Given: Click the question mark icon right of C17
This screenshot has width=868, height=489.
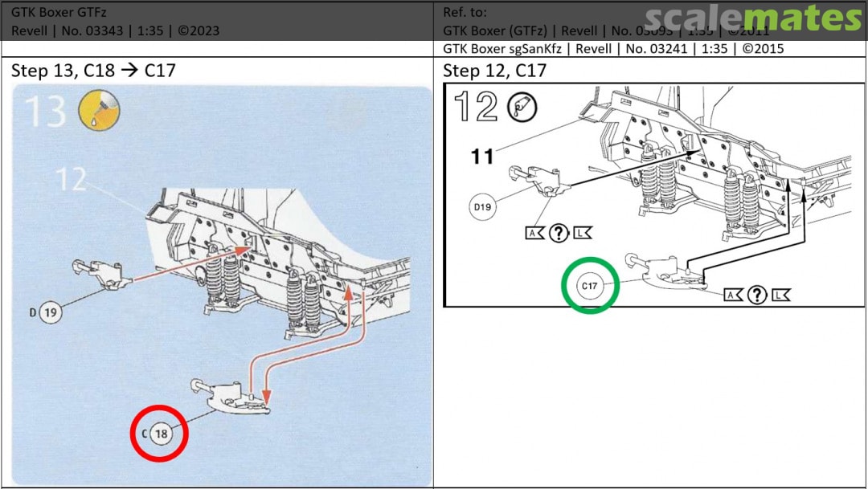Looking at the screenshot, I should [x=755, y=295].
